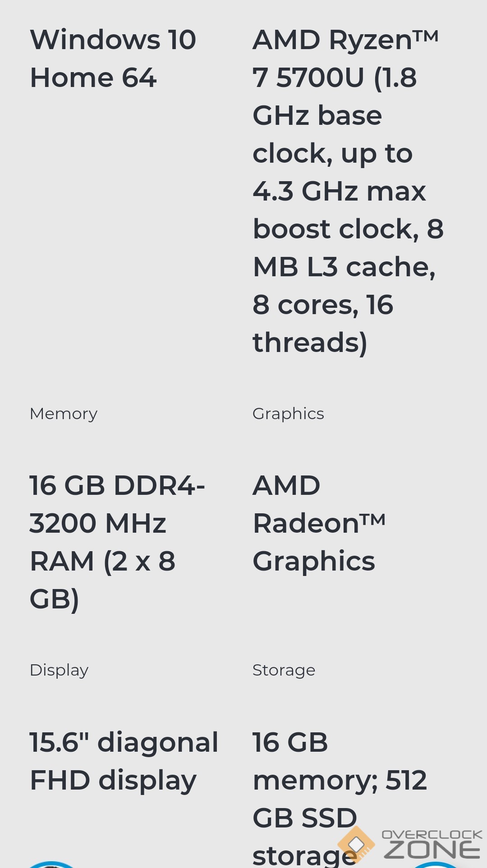The width and height of the screenshot is (487, 868).
Task: Tap the Overclock Zone chip logo icon
Action: (x=356, y=844)
